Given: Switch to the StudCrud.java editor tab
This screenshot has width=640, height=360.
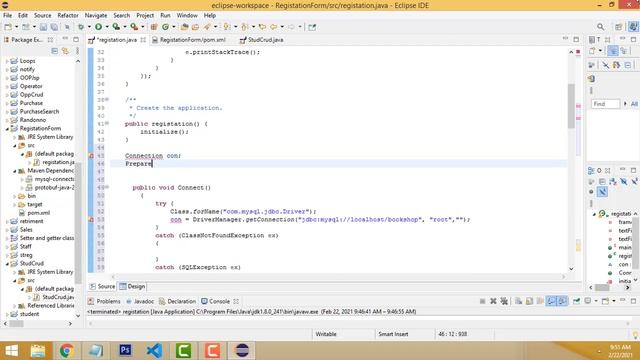Looking at the screenshot, I should click(x=262, y=40).
